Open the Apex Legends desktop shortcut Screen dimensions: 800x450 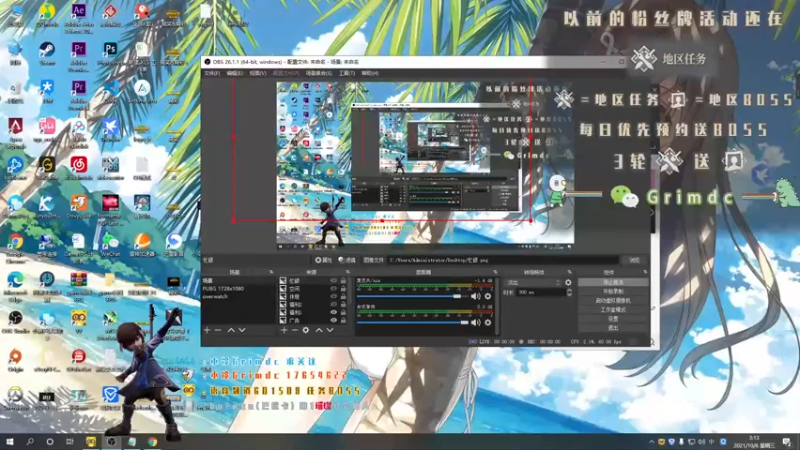click(15, 133)
